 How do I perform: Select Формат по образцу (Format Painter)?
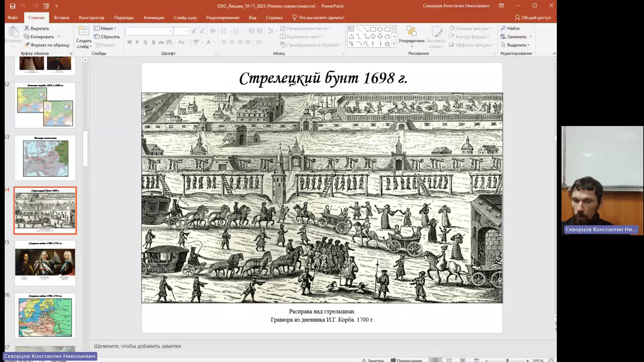coord(47,45)
